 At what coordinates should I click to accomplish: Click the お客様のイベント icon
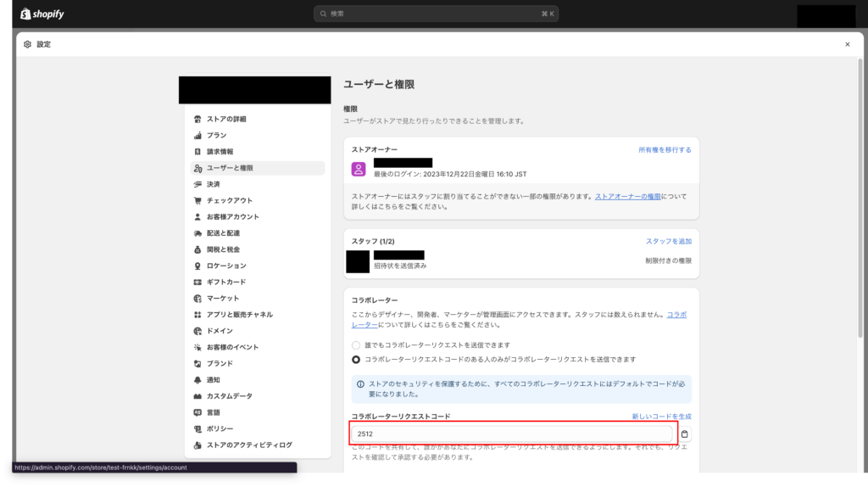pos(198,347)
